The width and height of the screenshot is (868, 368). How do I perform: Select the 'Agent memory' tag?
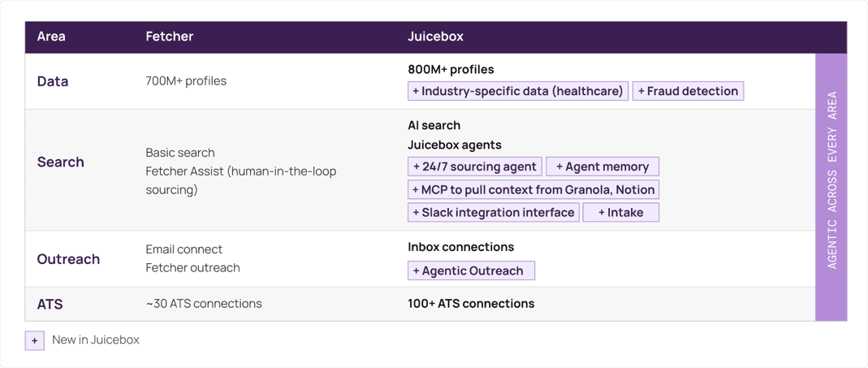pos(602,167)
